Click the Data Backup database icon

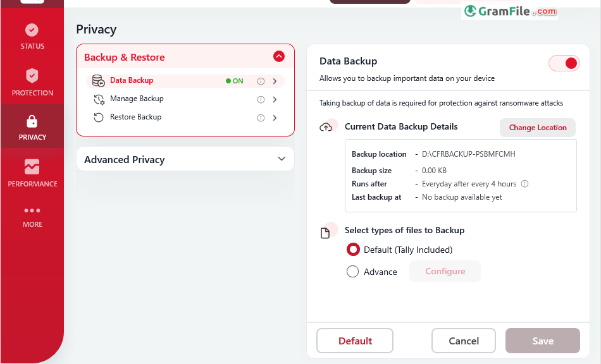pyautogui.click(x=97, y=81)
